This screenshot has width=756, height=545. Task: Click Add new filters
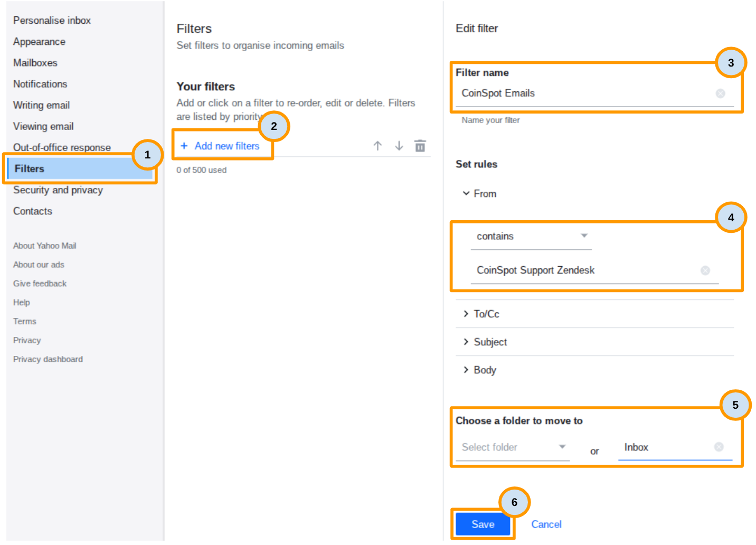point(220,146)
